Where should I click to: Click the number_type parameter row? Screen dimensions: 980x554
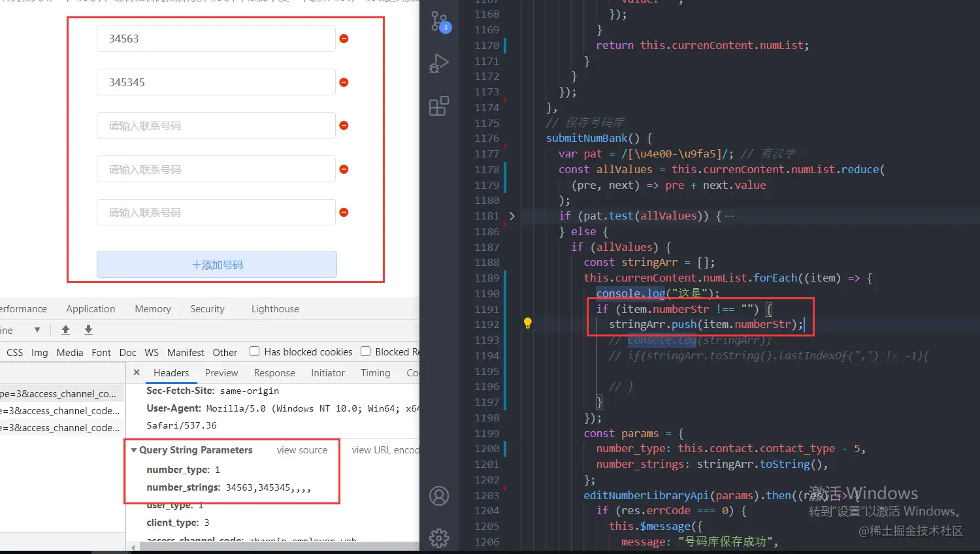coord(184,470)
